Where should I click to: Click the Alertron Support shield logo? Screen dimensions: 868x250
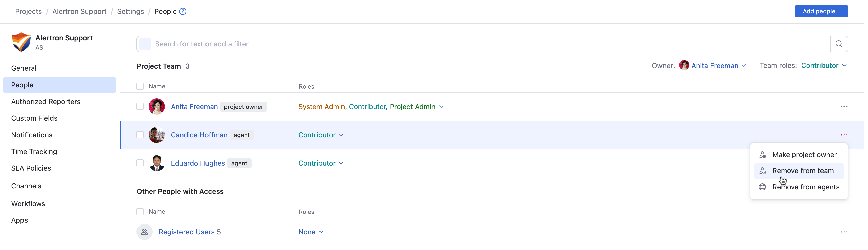(21, 42)
